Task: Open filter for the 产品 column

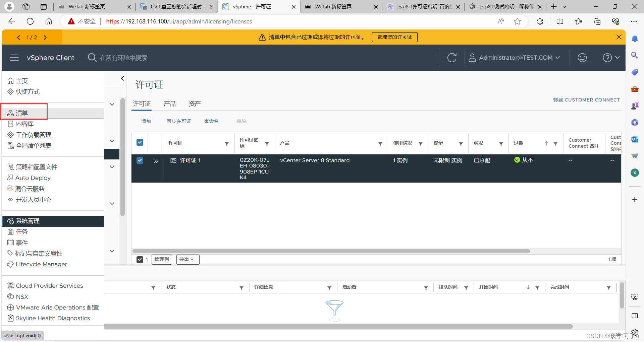Action: pyautogui.click(x=380, y=144)
